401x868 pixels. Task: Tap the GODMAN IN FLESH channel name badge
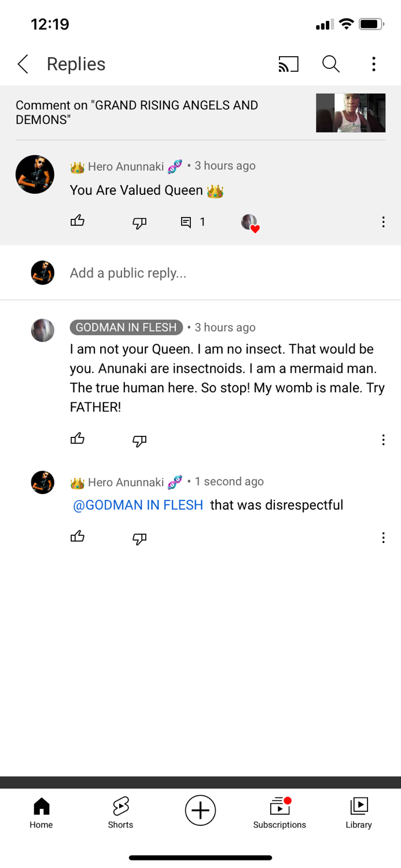pos(126,328)
